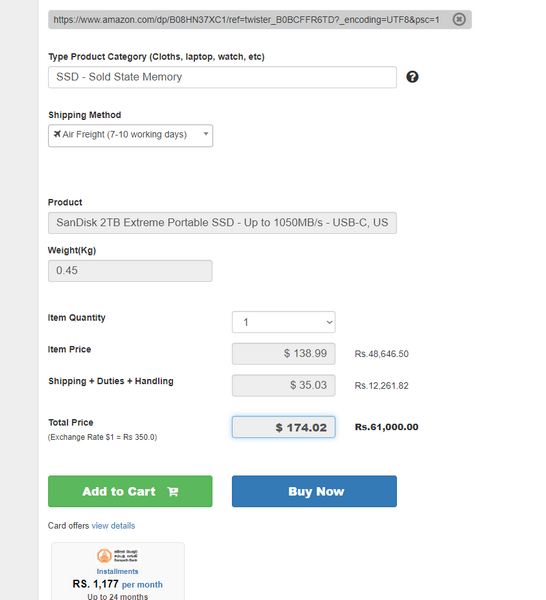
Task: Click the 'Shipping Method' label
Action: pyautogui.click(x=85, y=115)
